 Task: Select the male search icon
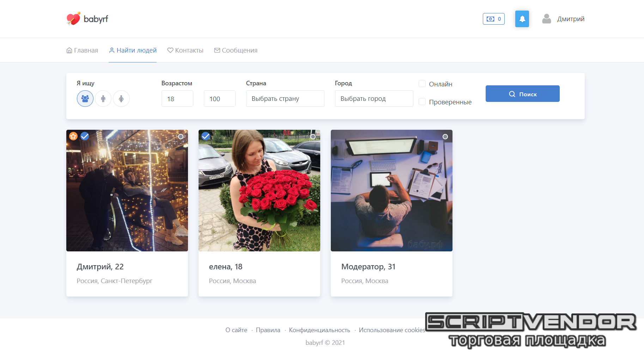coord(103,99)
